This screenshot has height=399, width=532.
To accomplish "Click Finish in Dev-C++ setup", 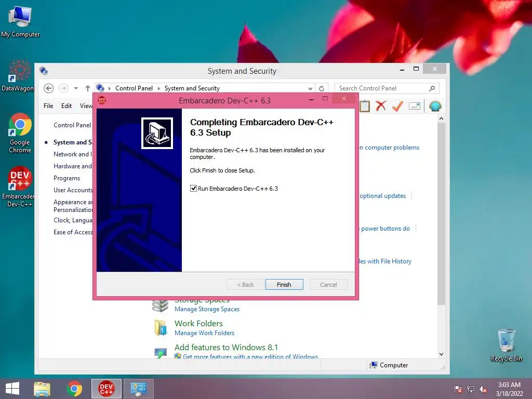I will [x=284, y=285].
